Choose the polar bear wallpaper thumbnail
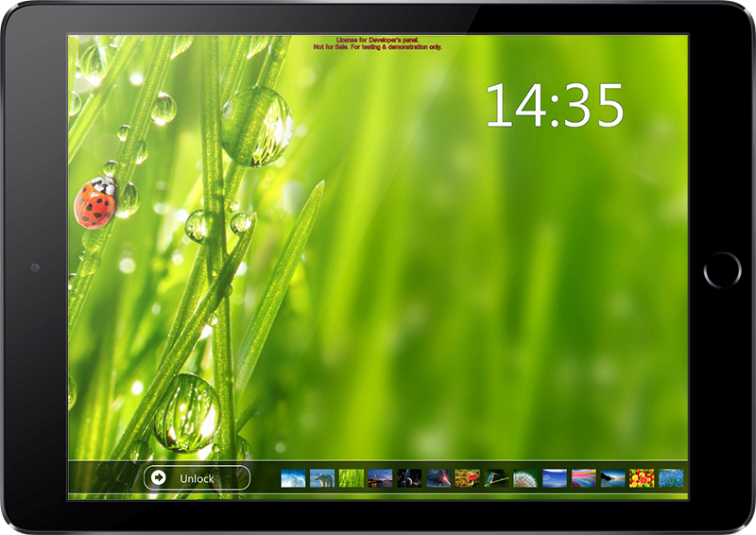 tap(322, 478)
